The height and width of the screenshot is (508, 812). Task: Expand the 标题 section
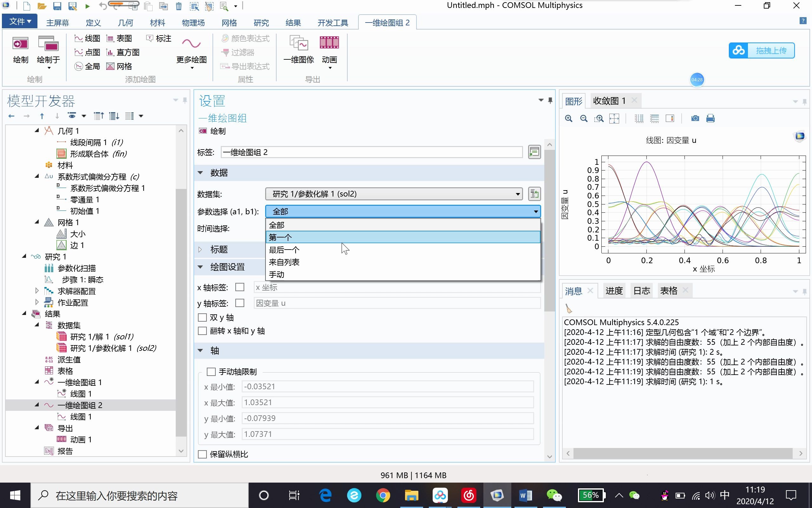point(200,249)
